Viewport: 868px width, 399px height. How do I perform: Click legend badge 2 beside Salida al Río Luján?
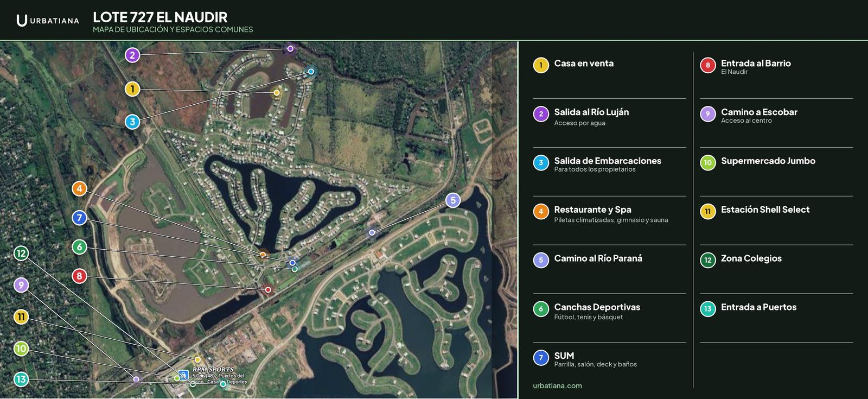[x=541, y=114]
